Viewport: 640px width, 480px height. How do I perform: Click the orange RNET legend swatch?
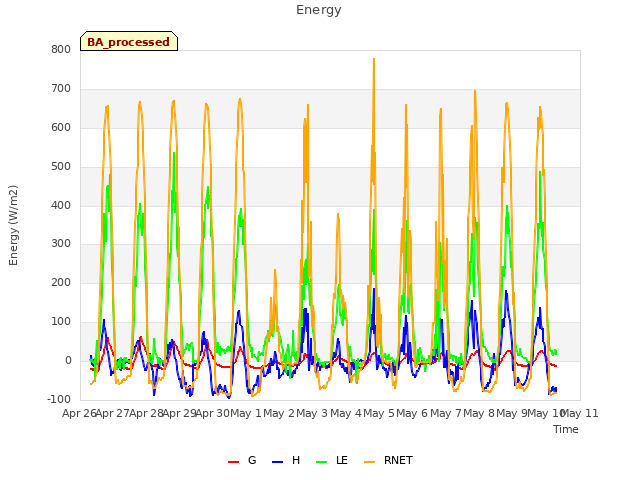369,462
